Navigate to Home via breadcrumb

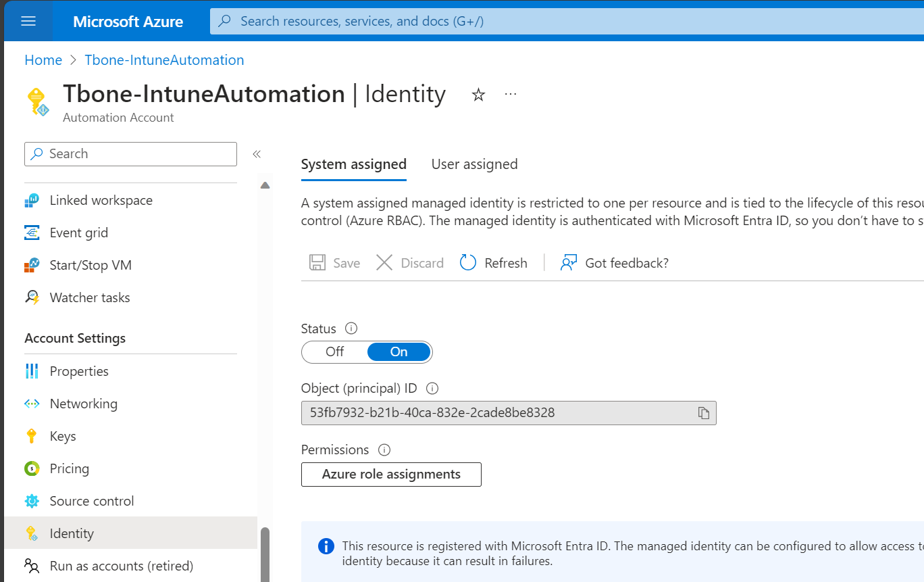pyautogui.click(x=43, y=59)
